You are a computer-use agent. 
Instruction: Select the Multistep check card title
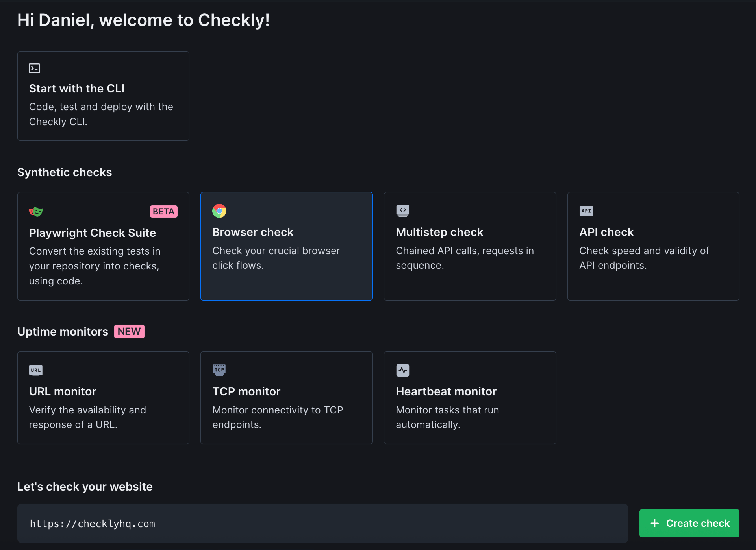pyautogui.click(x=439, y=232)
